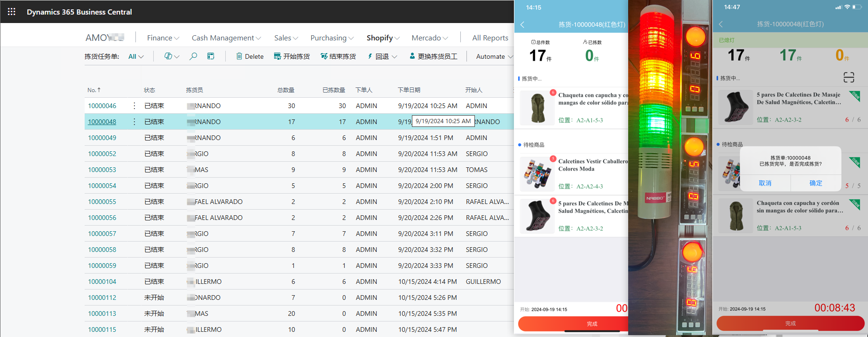The image size is (868, 337).
Task: Expand the Finance menu
Action: point(163,38)
